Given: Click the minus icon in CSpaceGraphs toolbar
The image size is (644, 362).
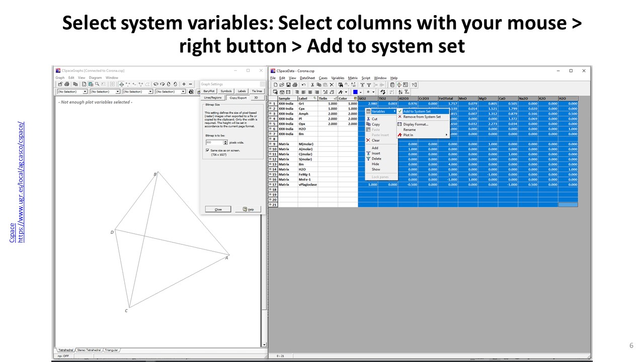Looking at the screenshot, I should 190,84.
